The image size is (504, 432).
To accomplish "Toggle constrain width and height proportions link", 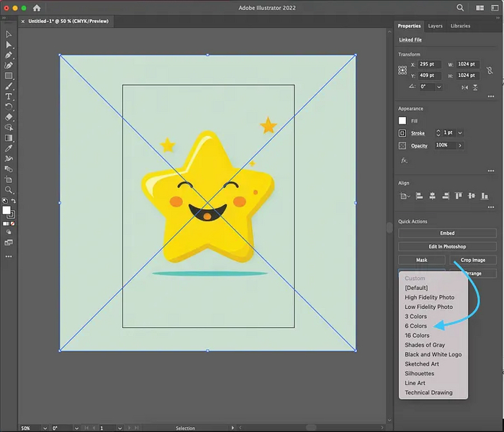I will (x=490, y=70).
